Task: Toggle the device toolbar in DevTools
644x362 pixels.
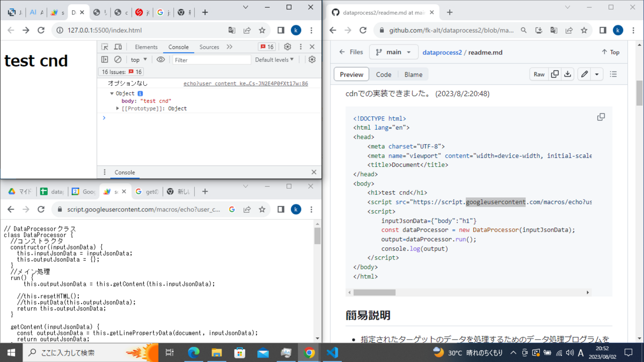Action: [x=118, y=47]
